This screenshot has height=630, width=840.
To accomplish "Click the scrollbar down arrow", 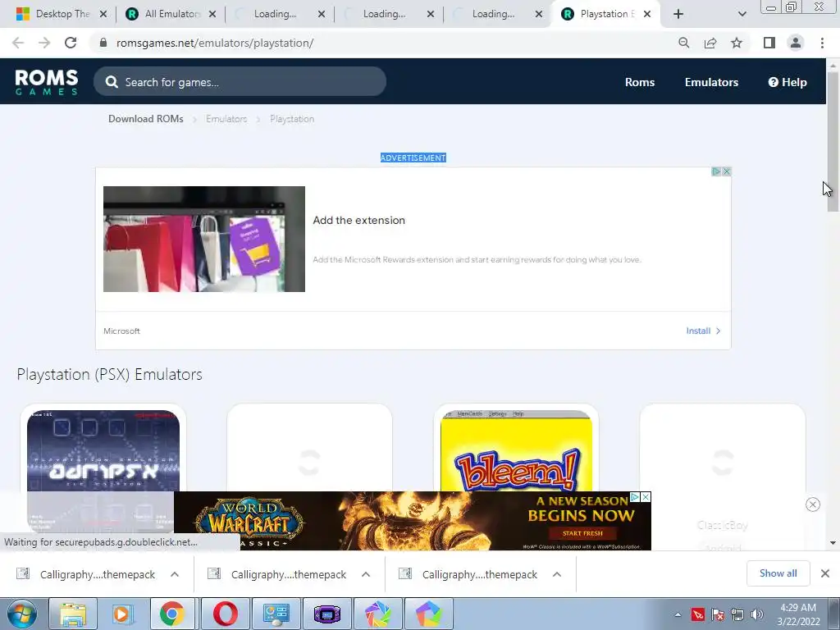I will pos(833,543).
